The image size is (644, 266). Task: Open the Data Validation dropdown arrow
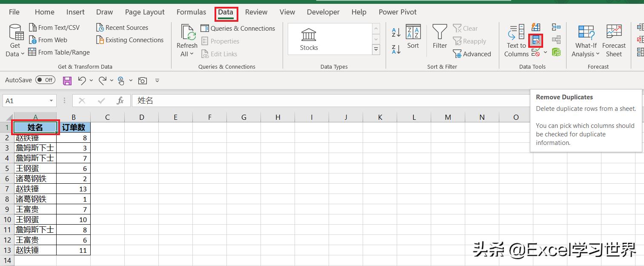tap(545, 53)
